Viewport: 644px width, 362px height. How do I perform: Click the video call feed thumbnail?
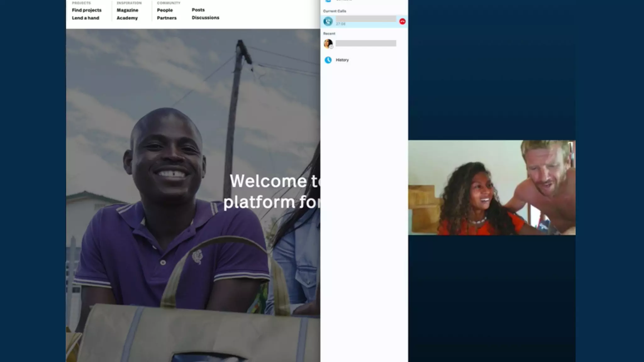(x=491, y=188)
